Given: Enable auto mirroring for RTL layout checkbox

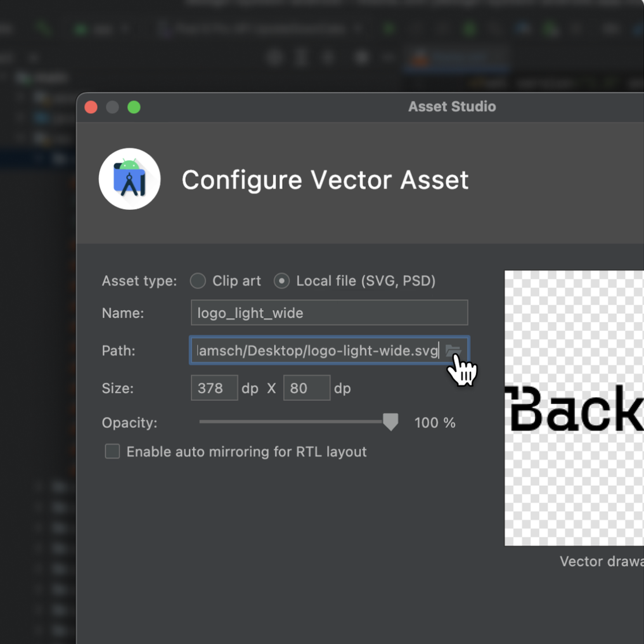Looking at the screenshot, I should [x=112, y=451].
